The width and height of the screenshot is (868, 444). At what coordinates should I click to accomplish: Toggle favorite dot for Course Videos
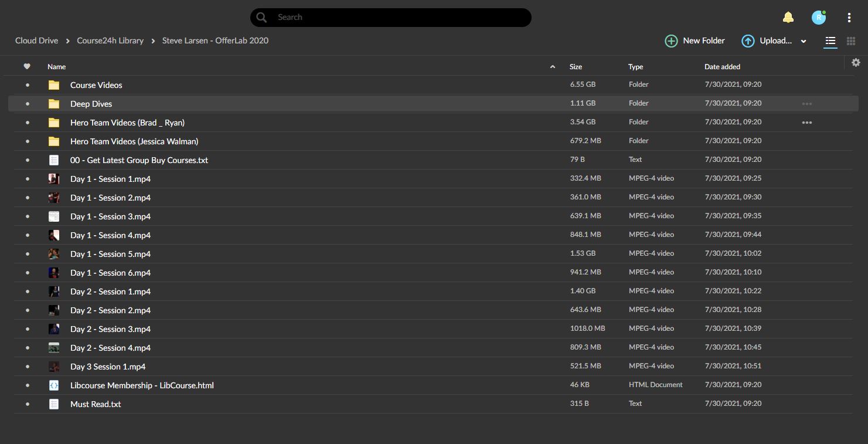27,85
